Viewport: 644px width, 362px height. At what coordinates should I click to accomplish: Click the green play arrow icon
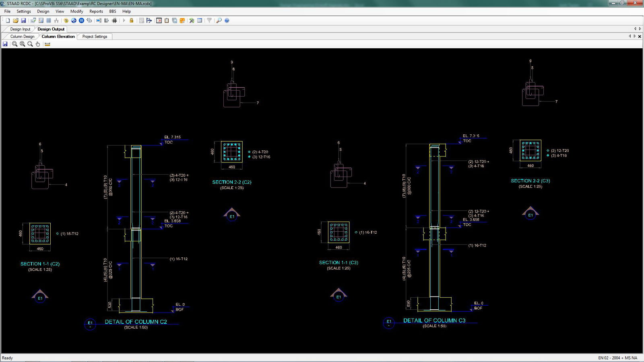(x=124, y=21)
